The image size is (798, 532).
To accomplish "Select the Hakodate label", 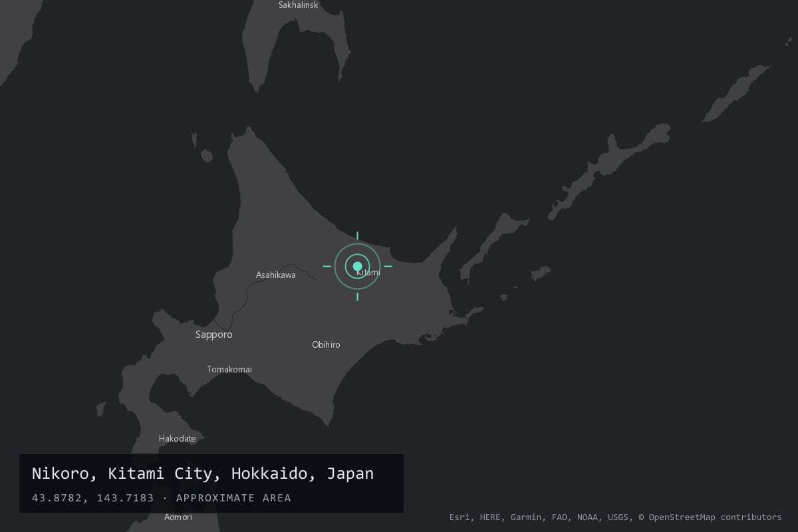I will pyautogui.click(x=178, y=438).
